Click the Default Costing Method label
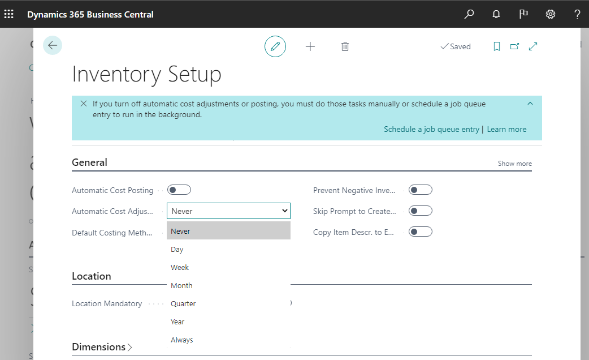This screenshot has height=360, width=589. (112, 233)
